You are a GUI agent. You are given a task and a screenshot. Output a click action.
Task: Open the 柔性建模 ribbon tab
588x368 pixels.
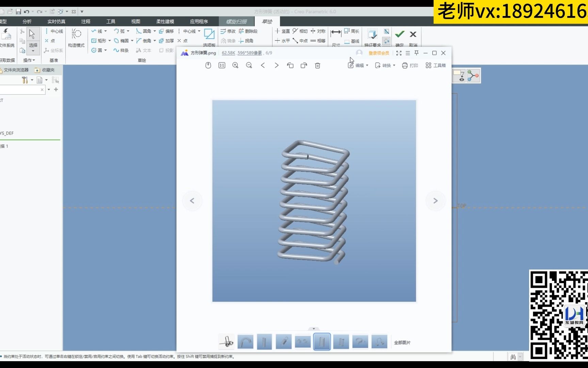tap(165, 21)
